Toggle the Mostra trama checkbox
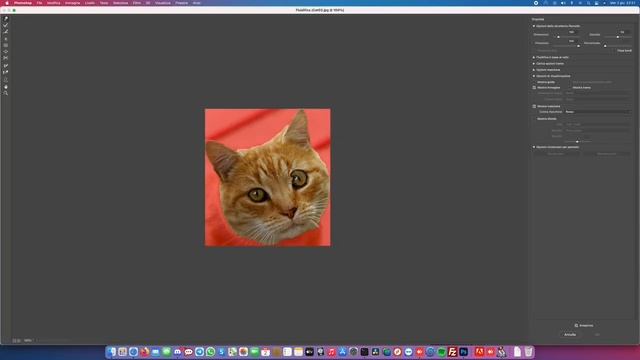Viewport: 640px width, 360px height. point(570,87)
